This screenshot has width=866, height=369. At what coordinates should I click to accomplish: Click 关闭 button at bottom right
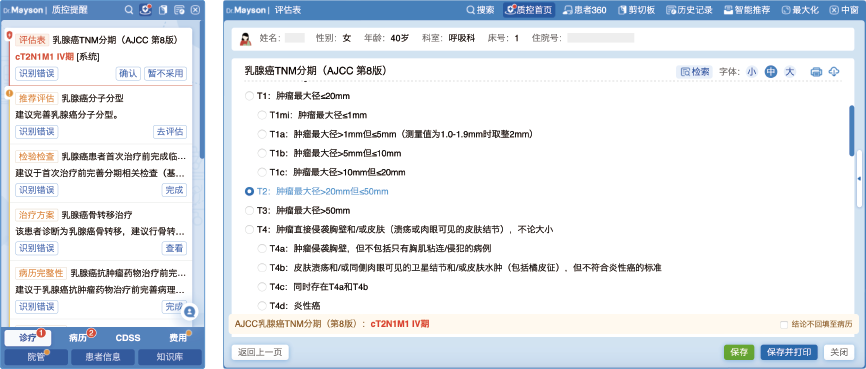tap(839, 352)
